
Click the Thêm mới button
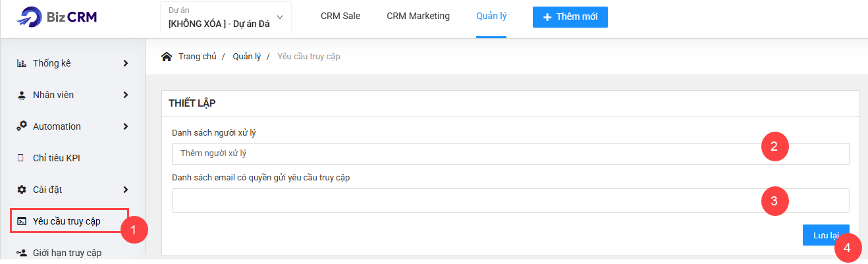(570, 17)
